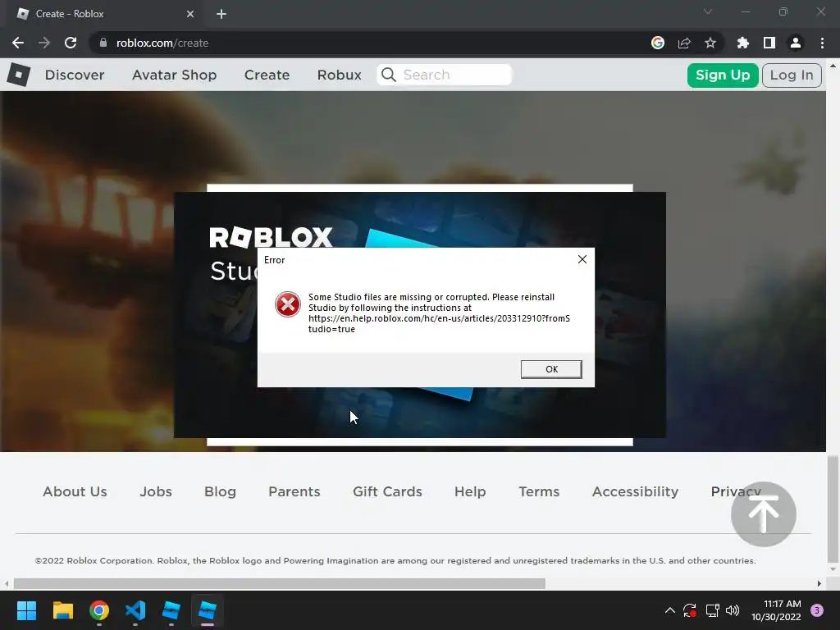Open Google account icon in address bar

pyautogui.click(x=657, y=43)
